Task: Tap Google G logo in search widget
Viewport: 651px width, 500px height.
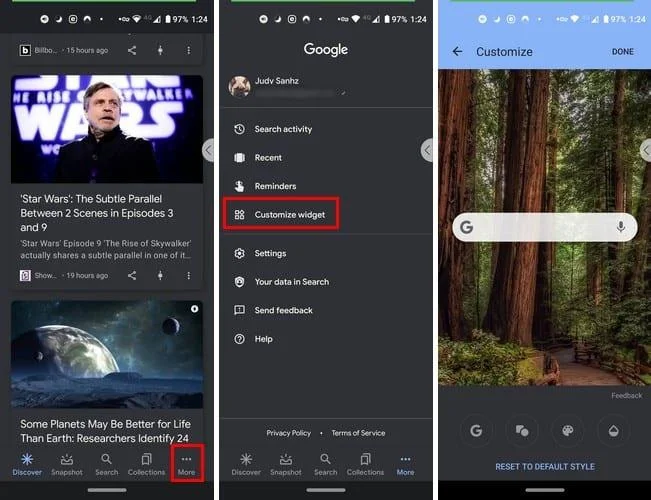Action: pyautogui.click(x=467, y=227)
